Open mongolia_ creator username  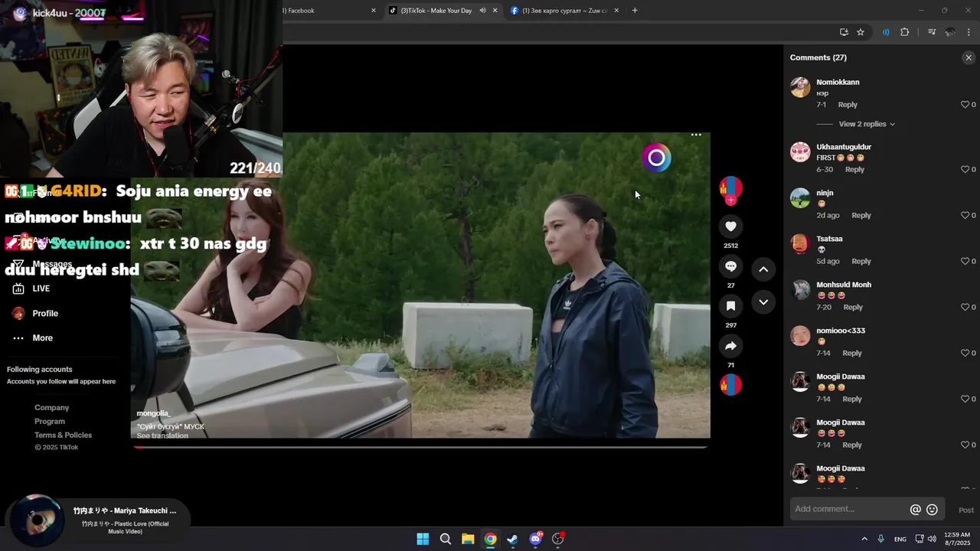pos(153,413)
